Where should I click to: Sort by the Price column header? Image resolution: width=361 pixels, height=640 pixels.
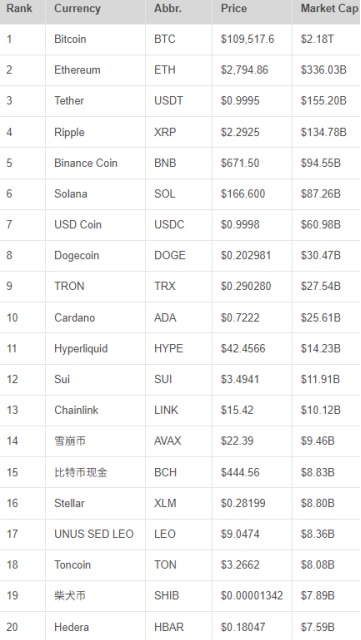(234, 9)
